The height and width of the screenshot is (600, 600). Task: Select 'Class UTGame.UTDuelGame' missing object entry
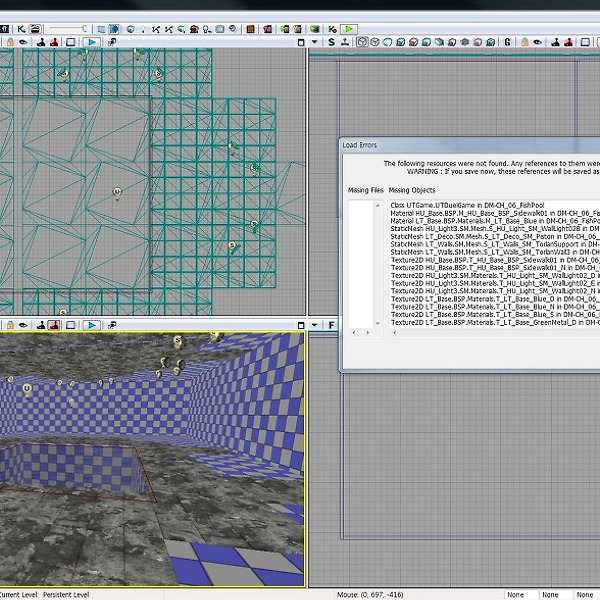(x=467, y=205)
